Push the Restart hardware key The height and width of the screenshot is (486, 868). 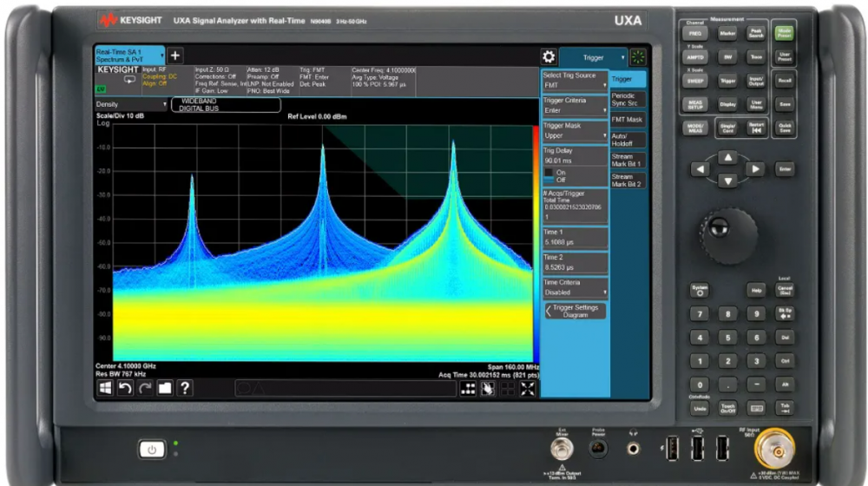coord(756,128)
